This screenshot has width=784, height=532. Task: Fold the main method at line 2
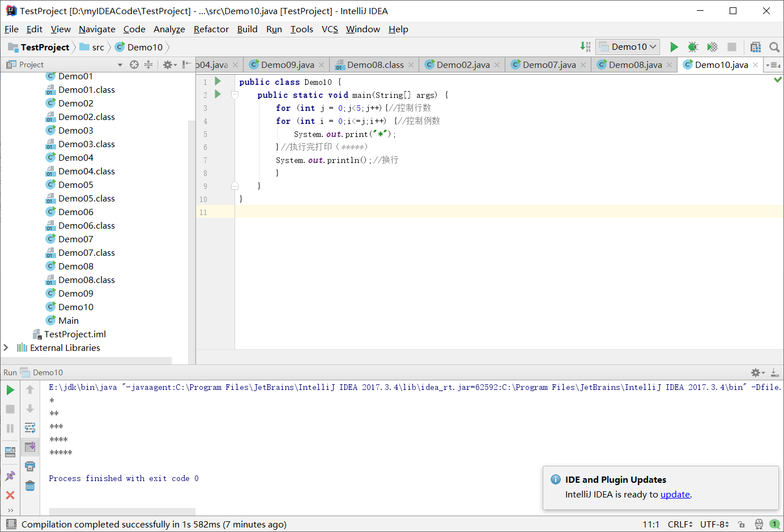click(x=235, y=95)
